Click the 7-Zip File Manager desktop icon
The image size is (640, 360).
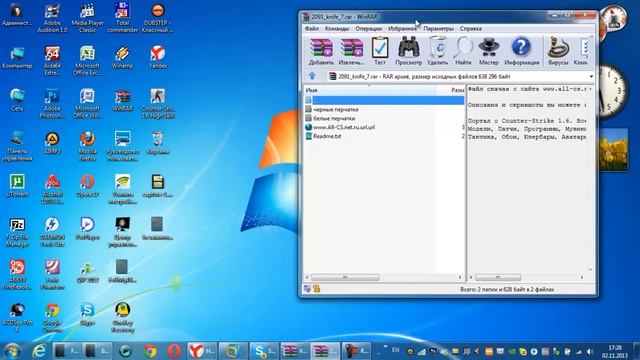(x=17, y=232)
